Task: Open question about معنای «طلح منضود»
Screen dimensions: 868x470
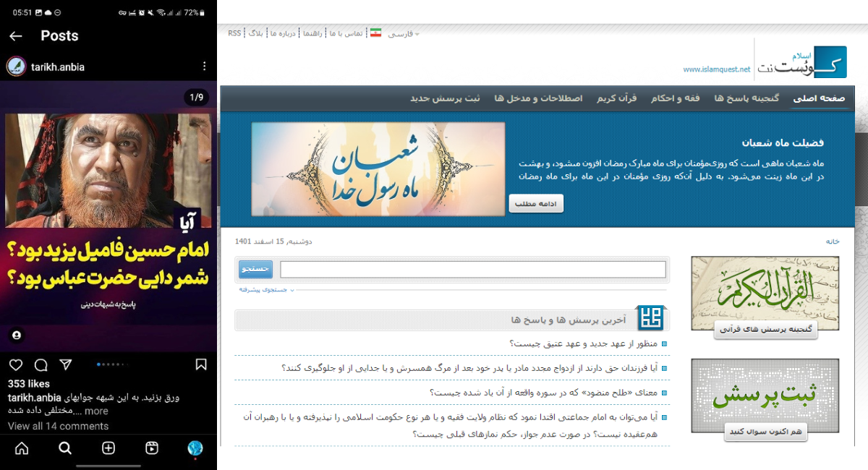Action: click(544, 393)
